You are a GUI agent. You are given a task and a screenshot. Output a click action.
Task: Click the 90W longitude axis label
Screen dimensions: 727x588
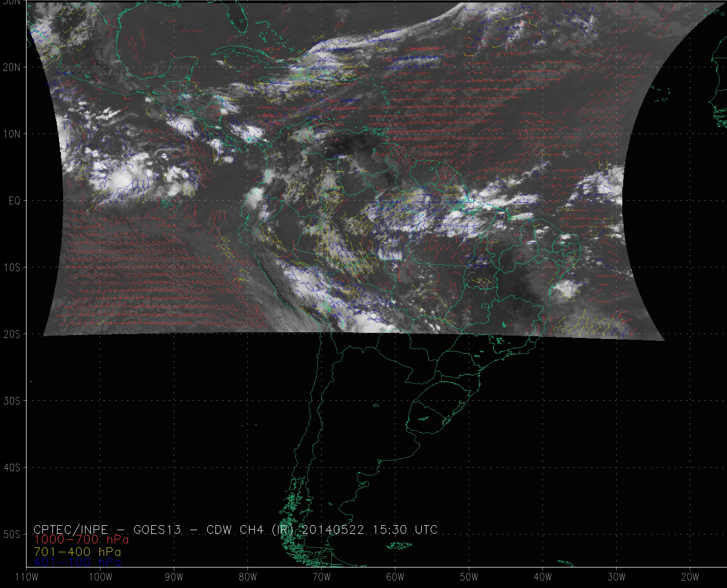[174, 577]
